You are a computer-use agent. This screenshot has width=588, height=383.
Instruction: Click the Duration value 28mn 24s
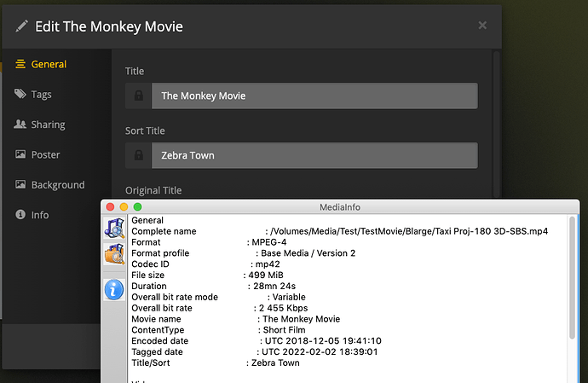click(274, 286)
